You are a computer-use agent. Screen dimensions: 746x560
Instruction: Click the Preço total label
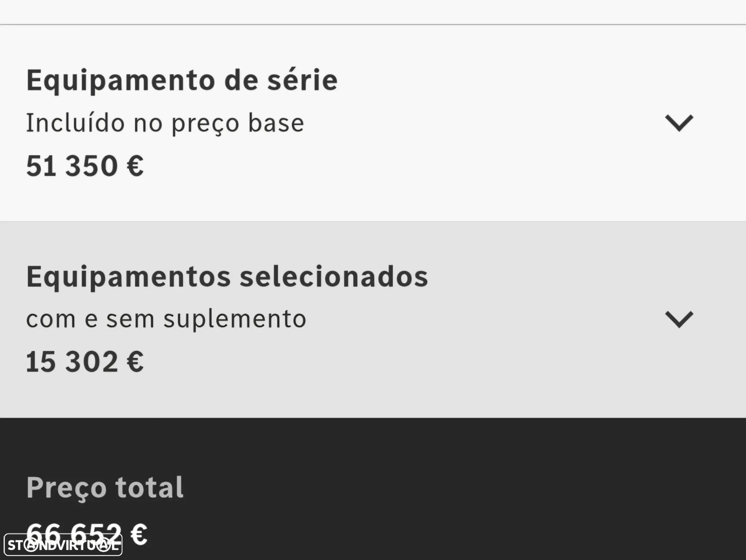(x=105, y=487)
